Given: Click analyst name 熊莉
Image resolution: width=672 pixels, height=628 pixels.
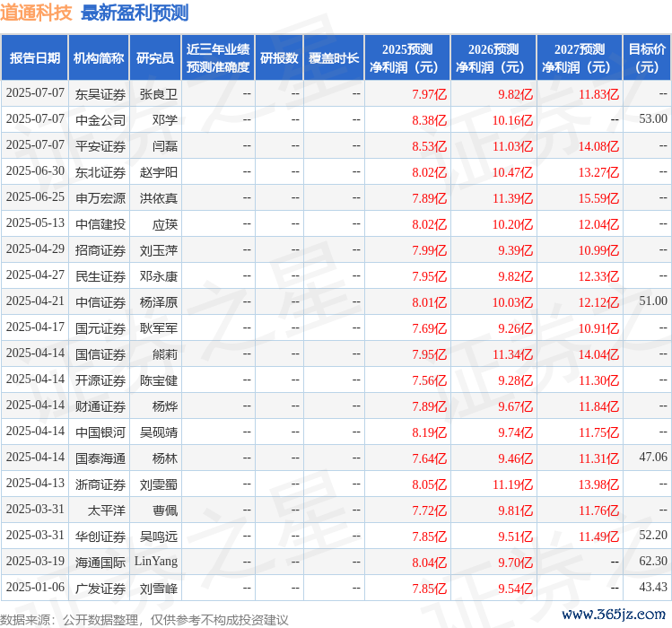Looking at the screenshot, I should click(165, 354).
